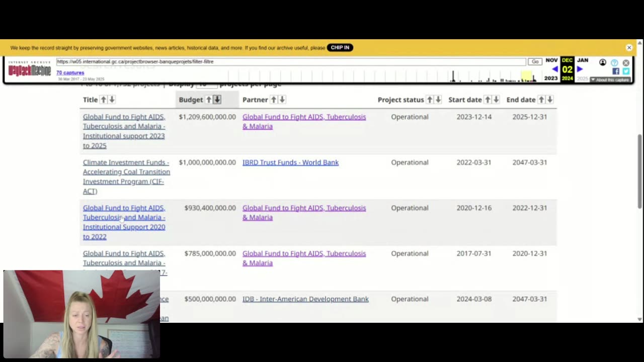
Task: Click start date 2022-03-31
Action: [473, 162]
